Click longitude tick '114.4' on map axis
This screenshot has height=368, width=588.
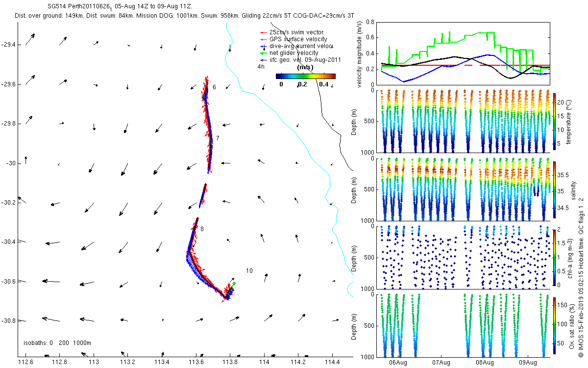pyautogui.click(x=333, y=363)
